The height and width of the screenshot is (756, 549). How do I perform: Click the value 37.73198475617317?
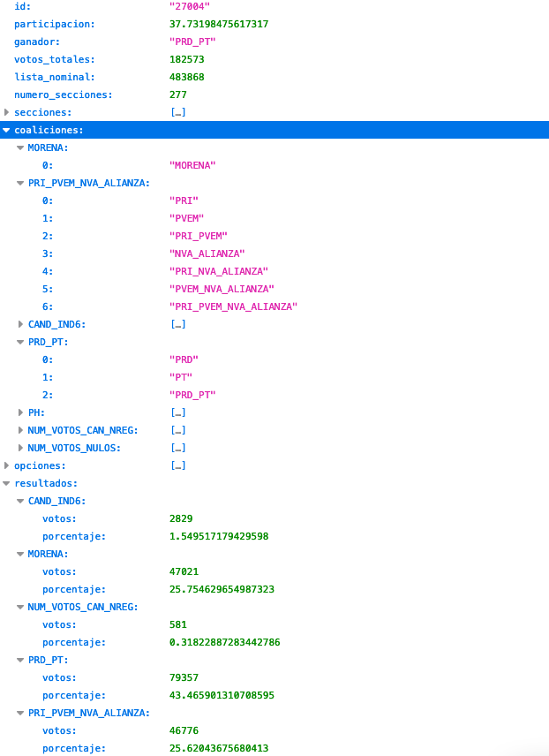pyautogui.click(x=219, y=24)
